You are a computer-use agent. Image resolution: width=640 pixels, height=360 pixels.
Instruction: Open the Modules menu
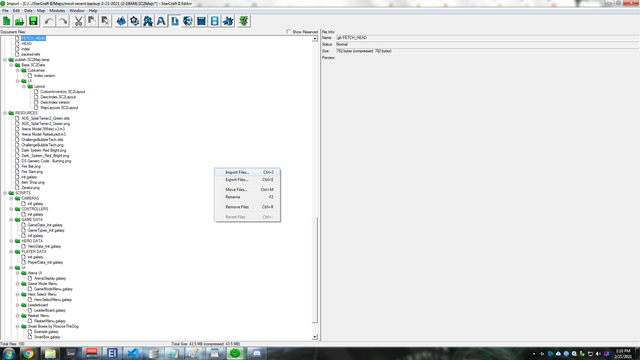(x=57, y=11)
